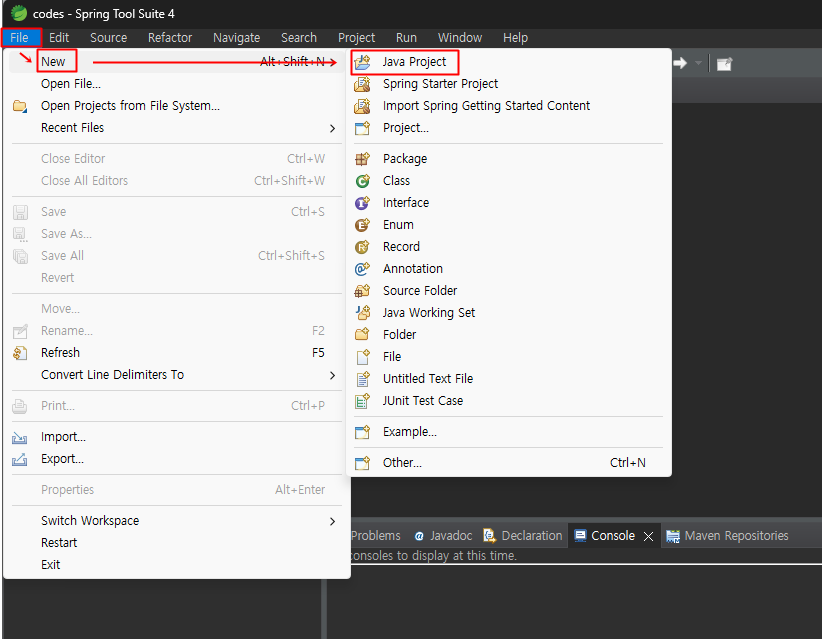822x639 pixels.
Task: Click the Folder icon in New submenu
Action: (x=362, y=334)
